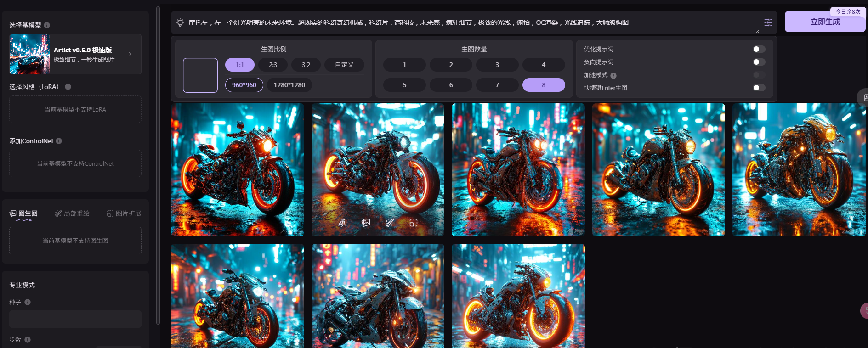Image resolution: width=868 pixels, height=348 pixels.
Task: Select the 1:1 aspect ratio
Action: (240, 65)
